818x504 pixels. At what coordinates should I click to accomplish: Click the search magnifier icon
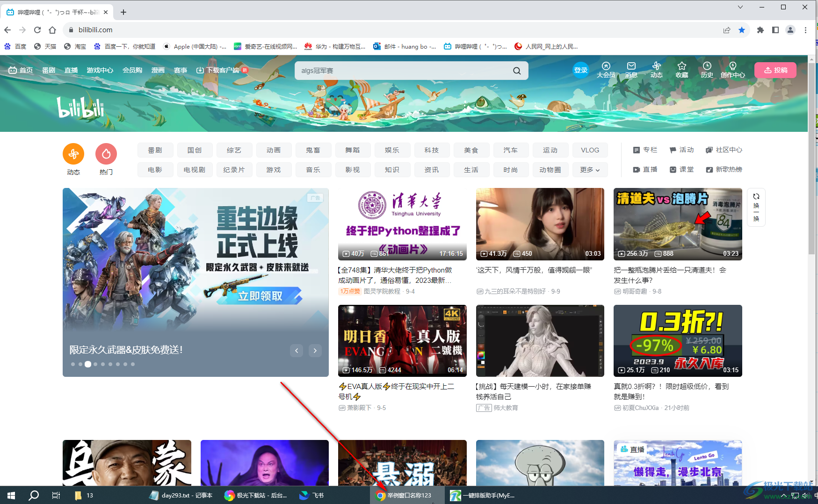(x=517, y=71)
